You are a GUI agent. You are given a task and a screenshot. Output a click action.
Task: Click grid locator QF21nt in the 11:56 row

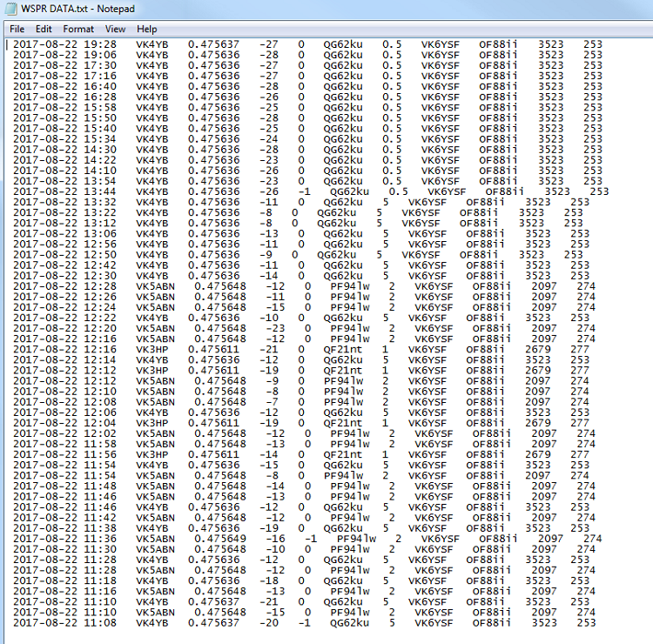tap(343, 453)
